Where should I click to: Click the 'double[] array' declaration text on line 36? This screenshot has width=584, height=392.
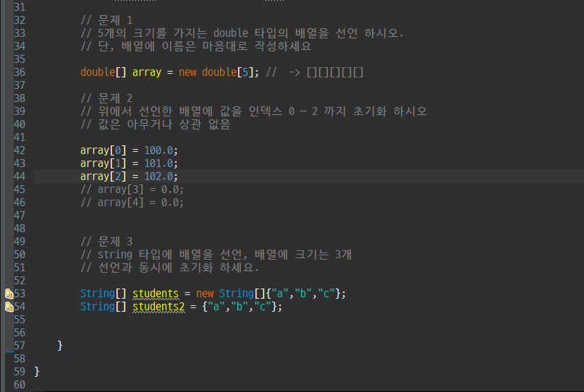coord(121,72)
